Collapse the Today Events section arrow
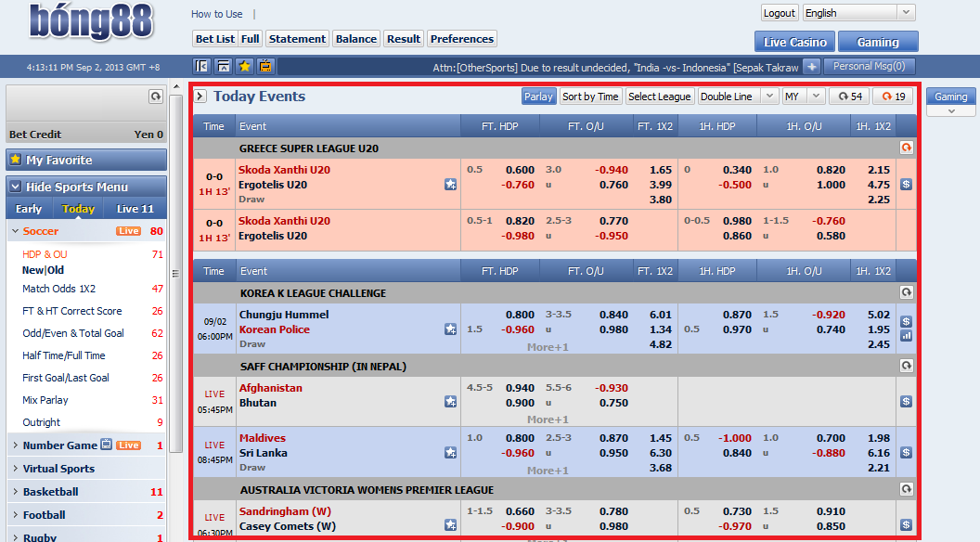This screenshot has width=980, height=542. coord(200,97)
